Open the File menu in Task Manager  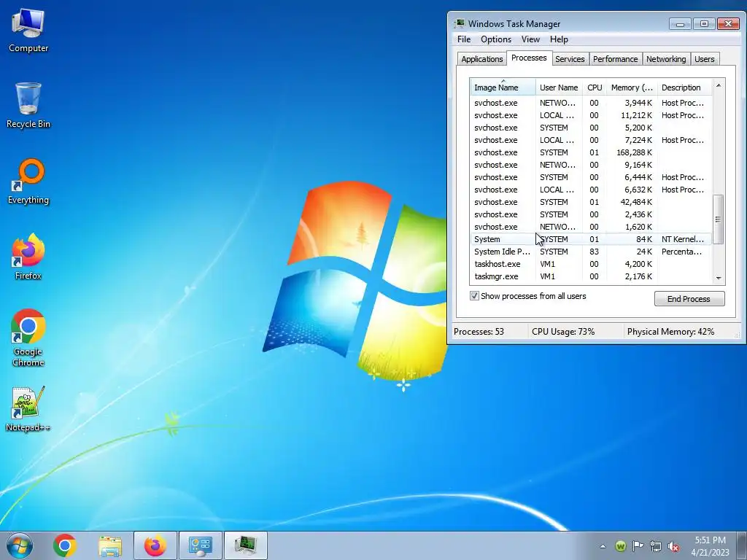tap(463, 39)
